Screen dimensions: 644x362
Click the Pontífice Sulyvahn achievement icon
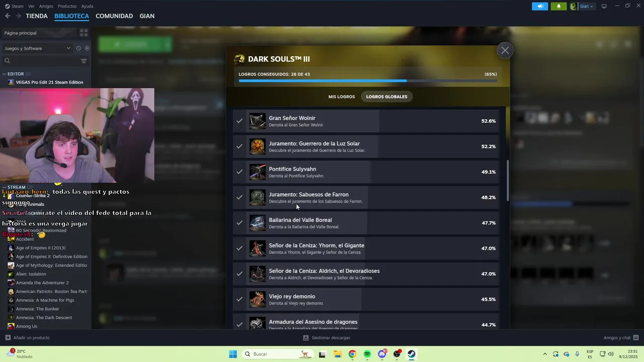(x=258, y=172)
